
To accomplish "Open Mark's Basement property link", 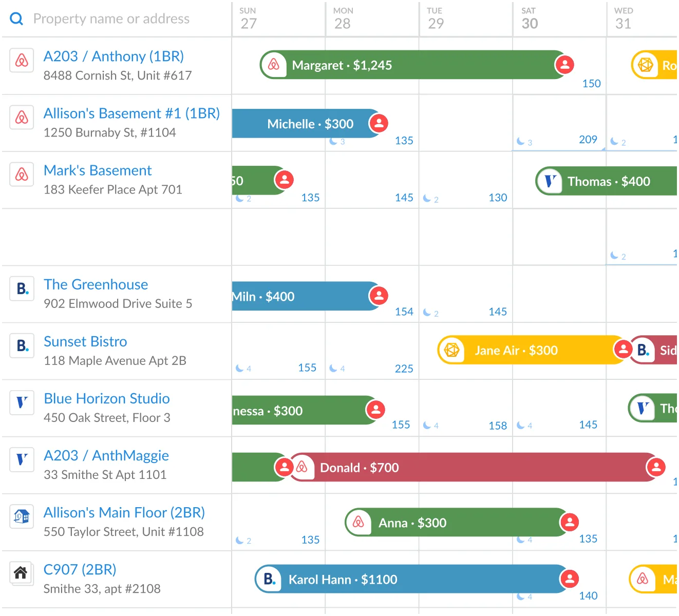I will 98,170.
